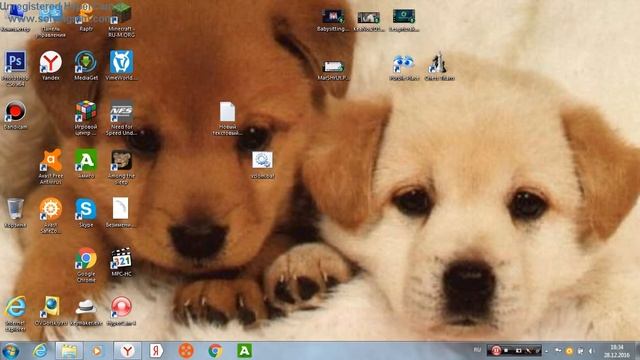Image resolution: width=640 pixels, height=360 pixels.
Task: Select the Raptr desktop shortcut
Action: (x=86, y=17)
